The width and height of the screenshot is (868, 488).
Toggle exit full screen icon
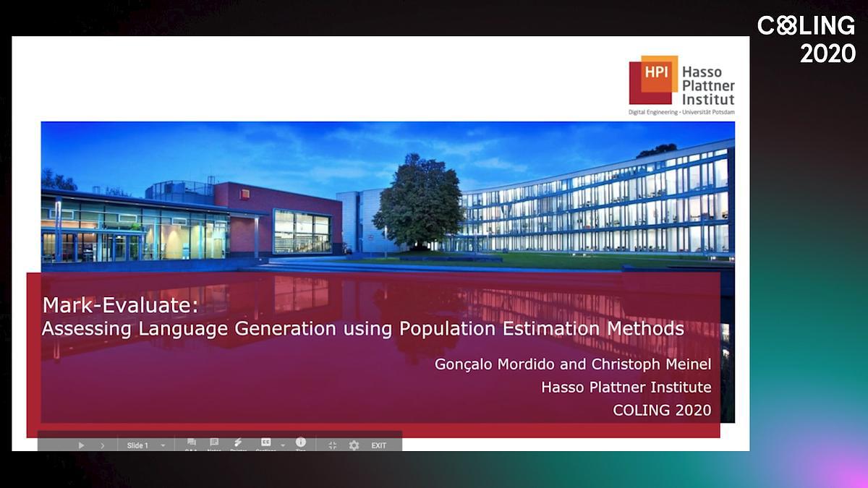tap(333, 445)
